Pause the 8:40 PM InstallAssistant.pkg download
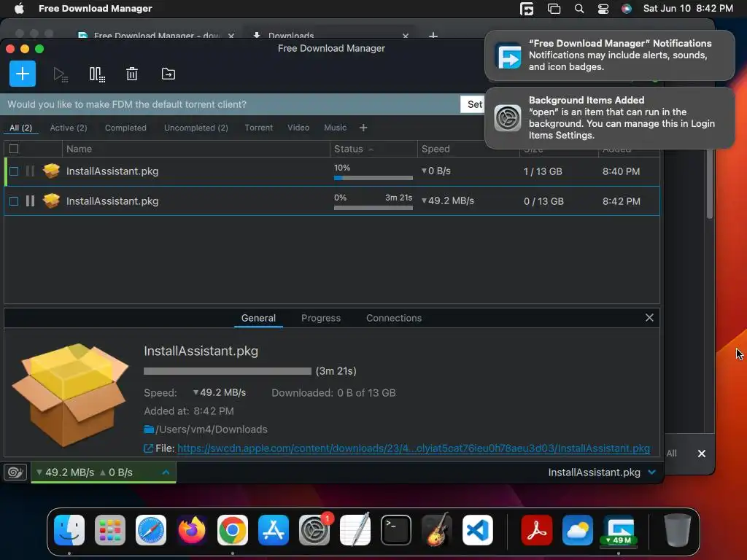 point(30,171)
